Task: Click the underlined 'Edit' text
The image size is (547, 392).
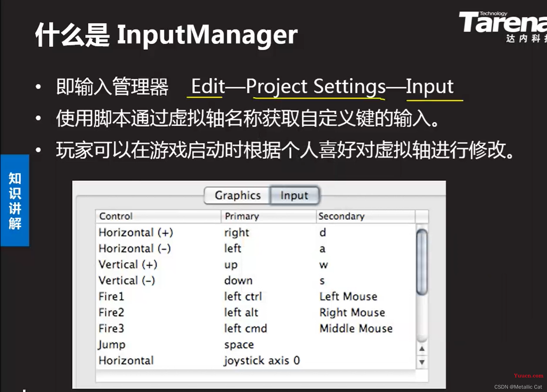Action: [208, 86]
